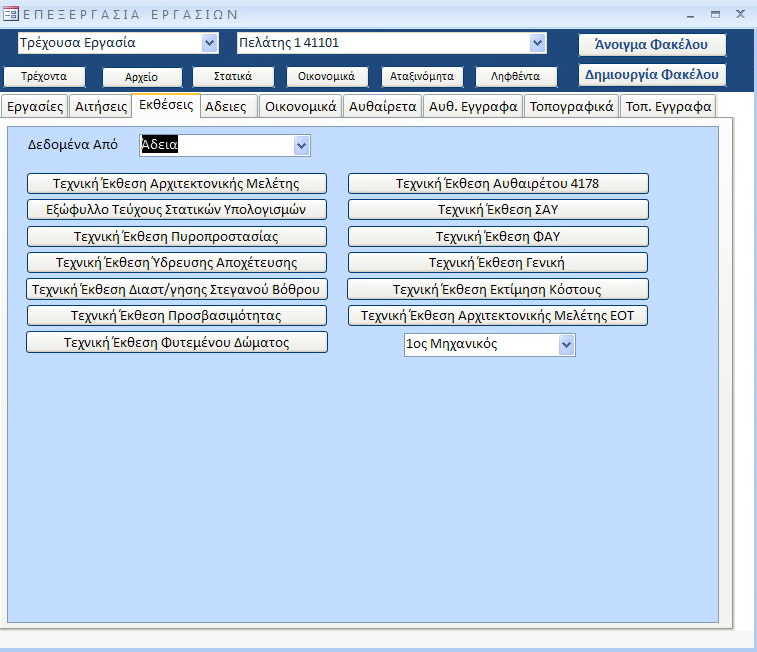The width and height of the screenshot is (757, 652).
Task: Open the Αυθαίρετα tab
Action: click(x=383, y=106)
